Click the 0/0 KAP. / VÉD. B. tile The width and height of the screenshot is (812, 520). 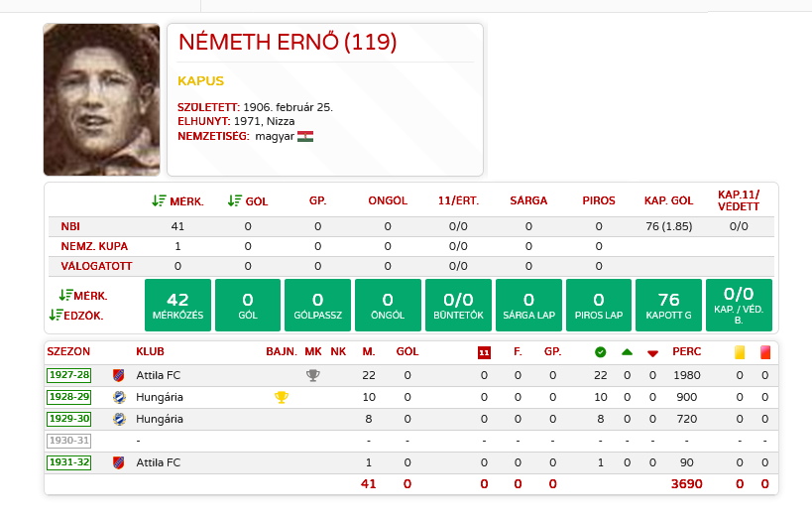pos(739,306)
